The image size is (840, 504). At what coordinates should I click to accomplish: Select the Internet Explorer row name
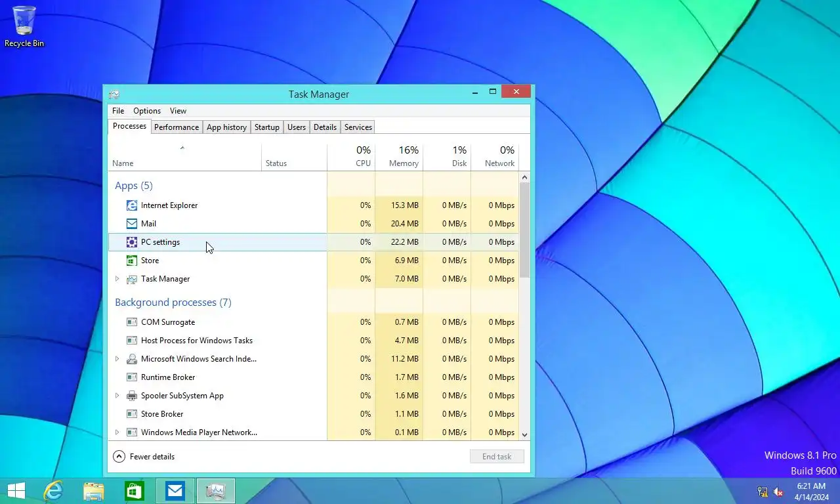[x=169, y=205]
